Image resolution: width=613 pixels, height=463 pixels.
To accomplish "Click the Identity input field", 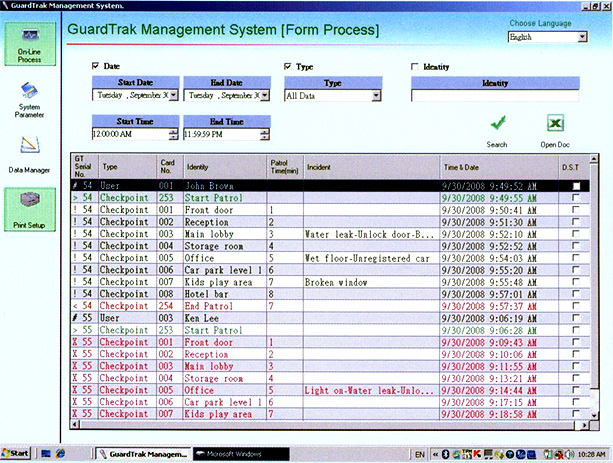I will (x=495, y=96).
